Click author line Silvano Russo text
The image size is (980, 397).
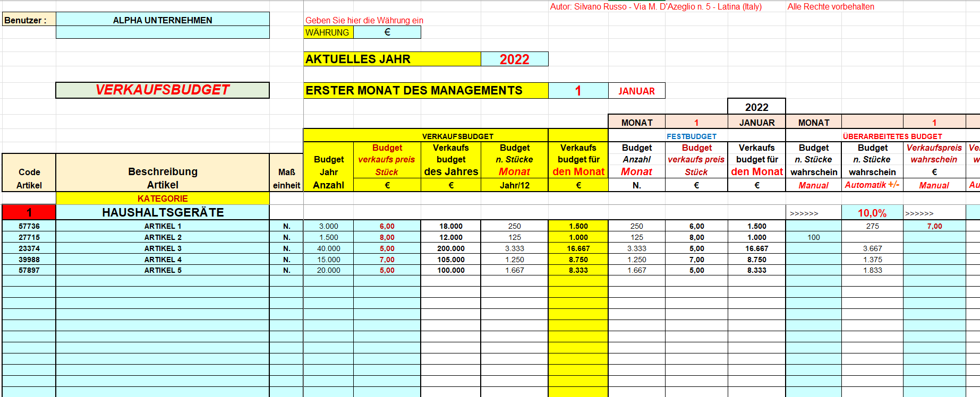click(x=655, y=6)
